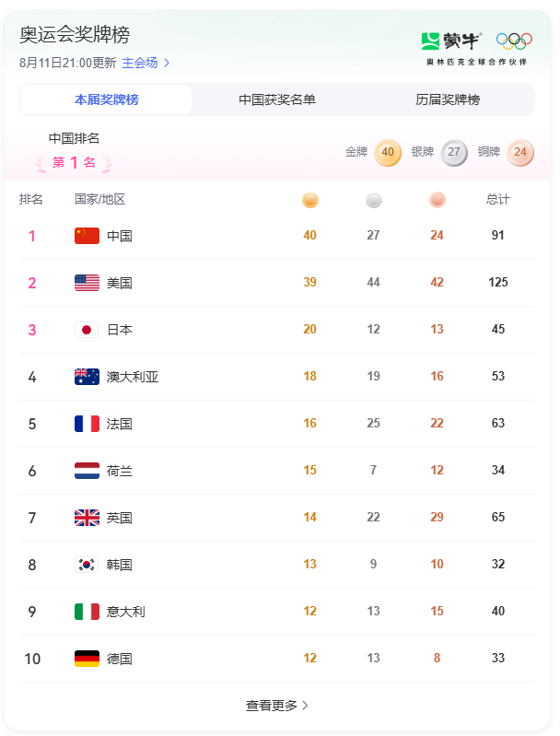Click the Australia flag icon

(87, 377)
